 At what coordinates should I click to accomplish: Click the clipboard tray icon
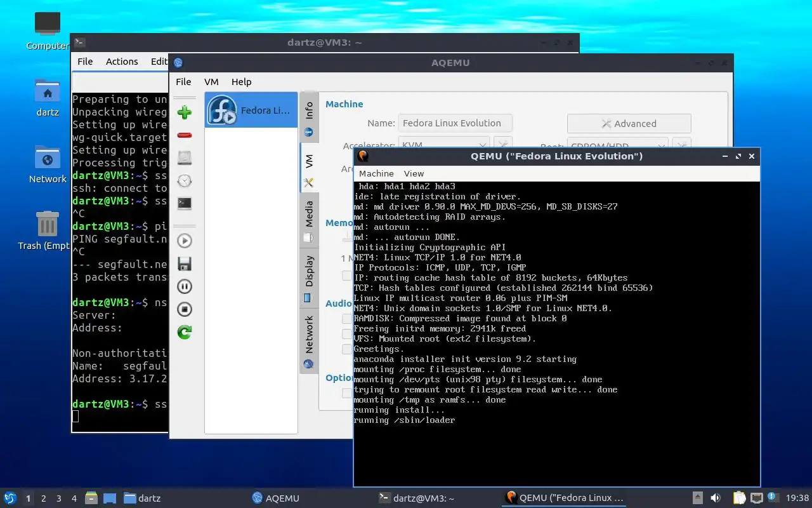739,498
